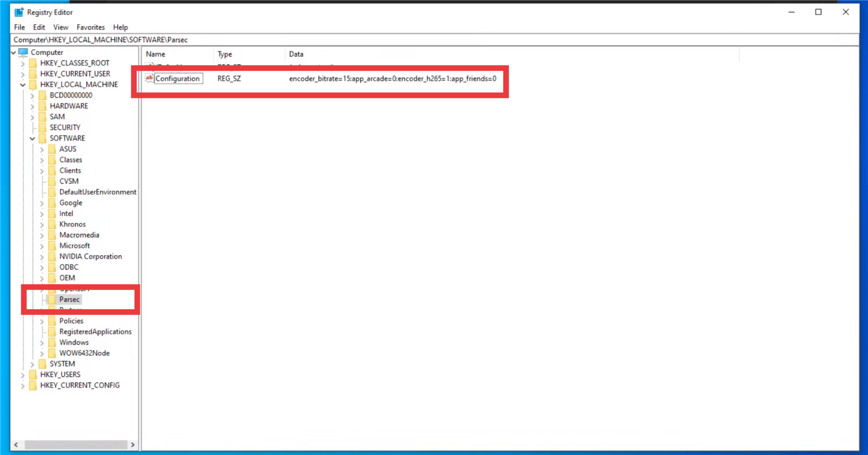Open the Edit menu
The width and height of the screenshot is (868, 455).
(x=39, y=27)
